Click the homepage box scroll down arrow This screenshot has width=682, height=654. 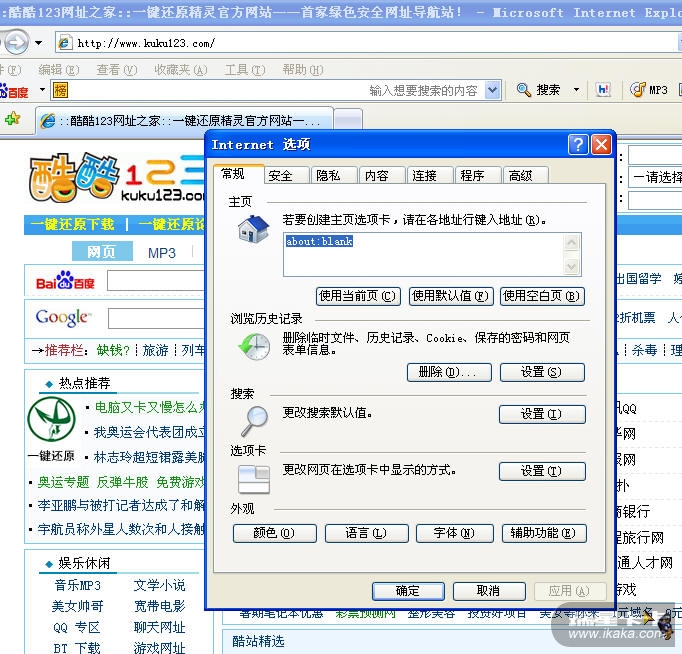(572, 266)
